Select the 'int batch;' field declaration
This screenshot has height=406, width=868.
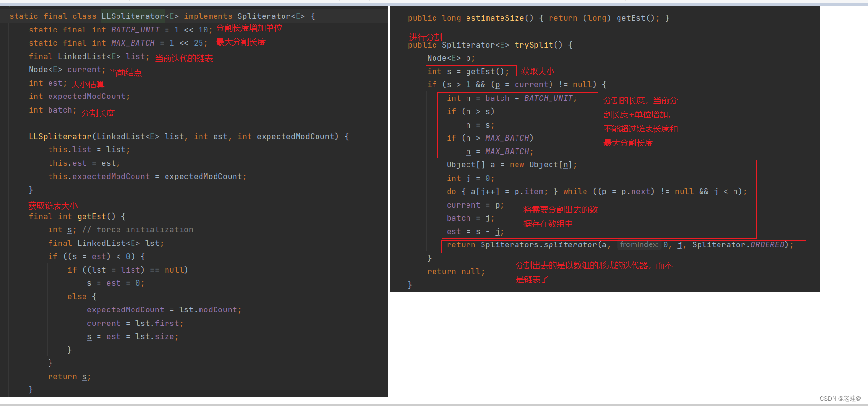coord(52,110)
